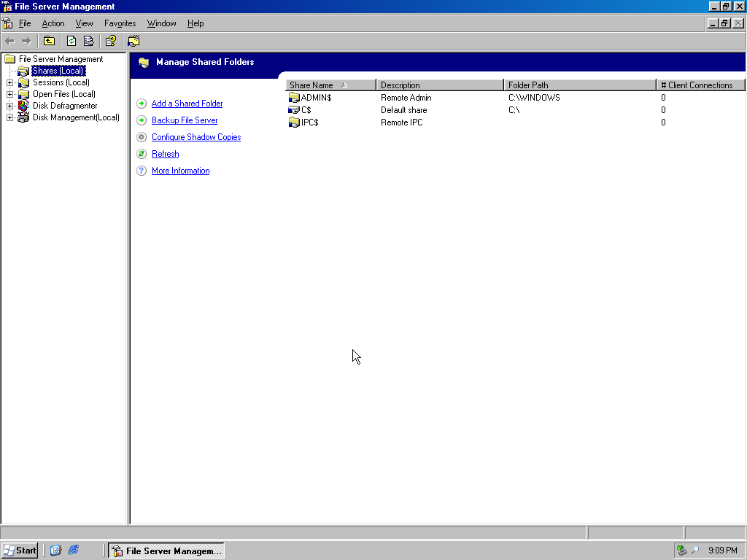Click the Up One Level toolbar icon
This screenshot has height=560, width=747.
pos(49,41)
